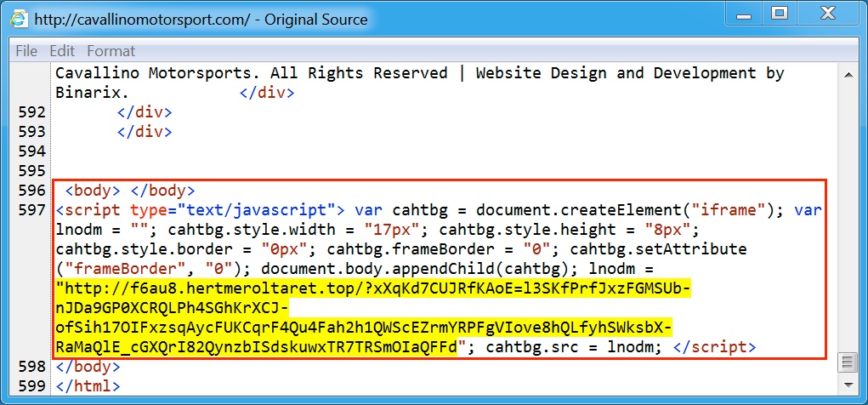Click the Internet Explorer icon in title bar

pos(18,20)
